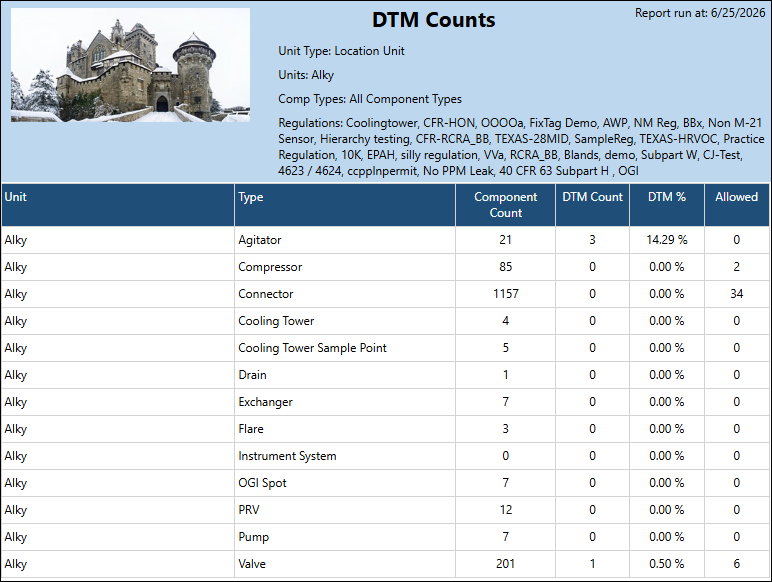The width and height of the screenshot is (772, 582).
Task: Click the 0.50 % Valve DTM value
Action: (667, 564)
